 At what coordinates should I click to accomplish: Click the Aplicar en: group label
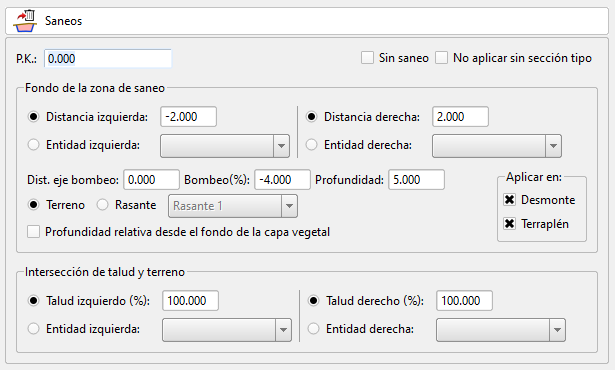click(x=534, y=177)
